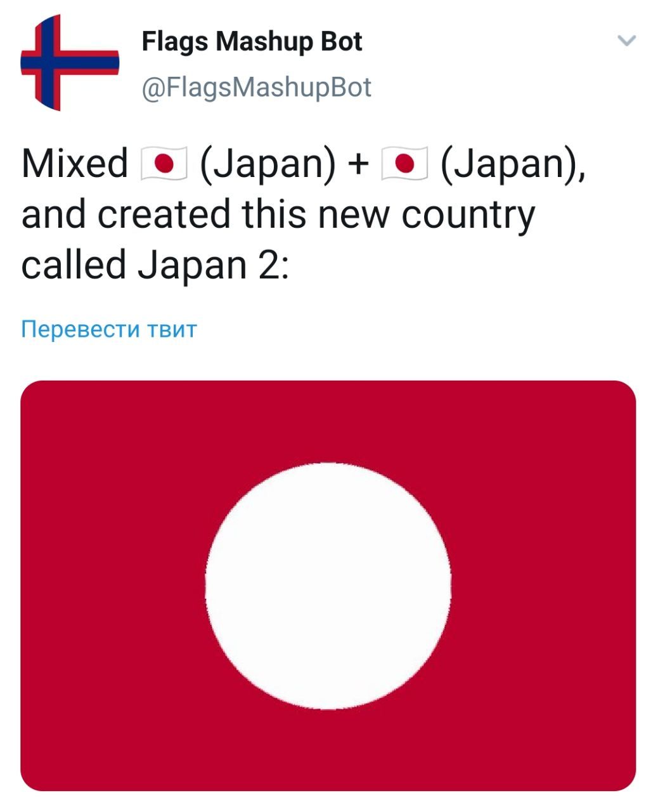Open the Japan 2 flag image
Viewport: 658px width, 812px height.
coord(328,586)
